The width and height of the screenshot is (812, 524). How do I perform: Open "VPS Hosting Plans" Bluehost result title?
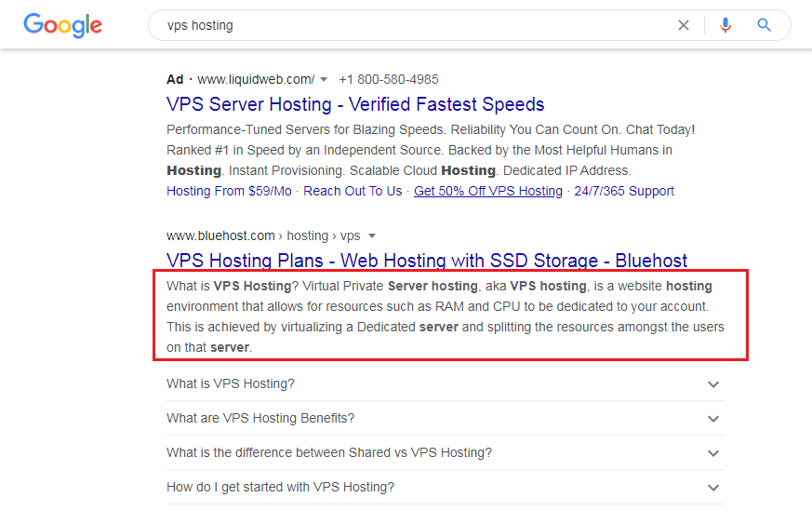click(x=427, y=261)
